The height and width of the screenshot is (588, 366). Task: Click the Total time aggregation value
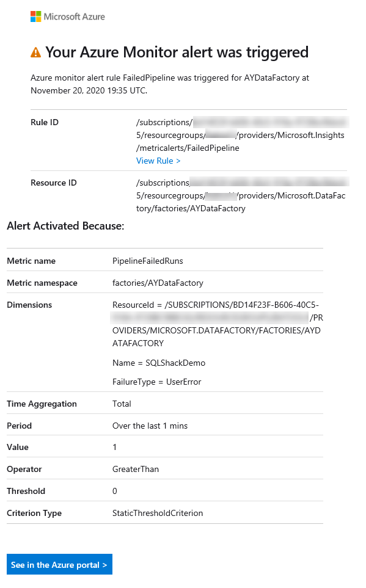pos(122,404)
